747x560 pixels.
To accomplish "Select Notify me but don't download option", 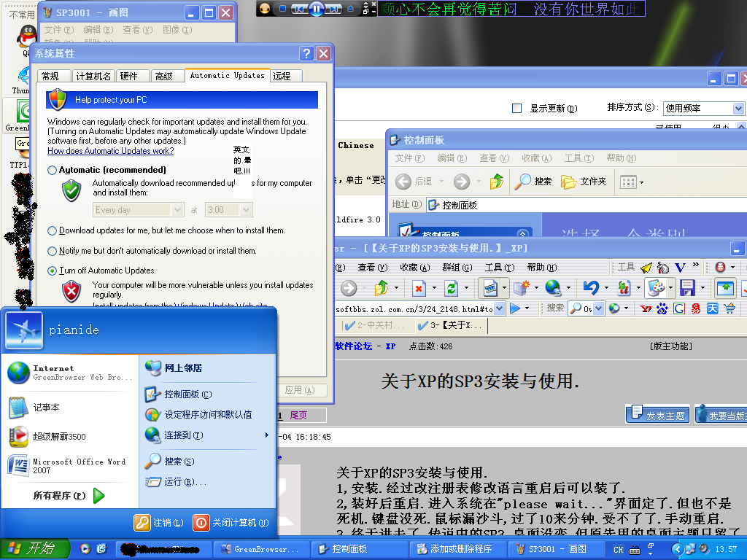I will (52, 251).
